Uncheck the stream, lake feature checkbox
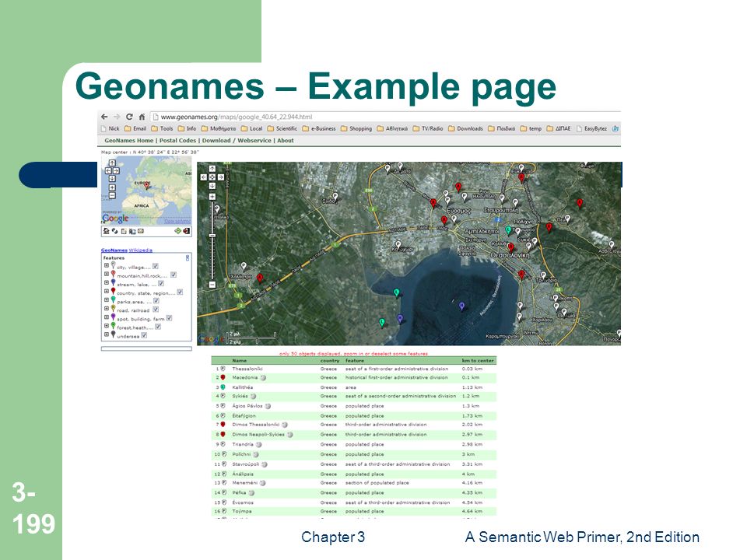 pos(161,284)
